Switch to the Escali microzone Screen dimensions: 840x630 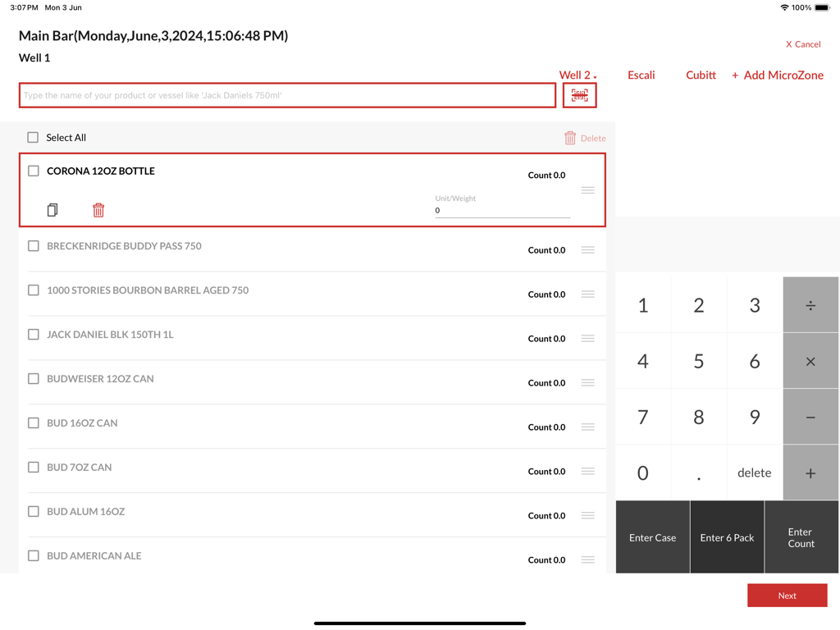641,75
